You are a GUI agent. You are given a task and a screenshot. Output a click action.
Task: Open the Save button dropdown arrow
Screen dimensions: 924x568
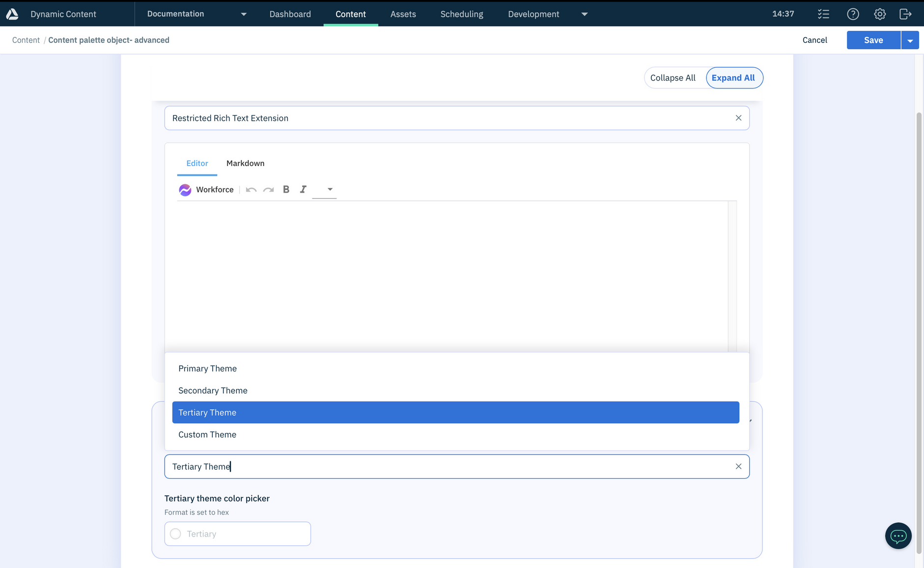(x=910, y=40)
